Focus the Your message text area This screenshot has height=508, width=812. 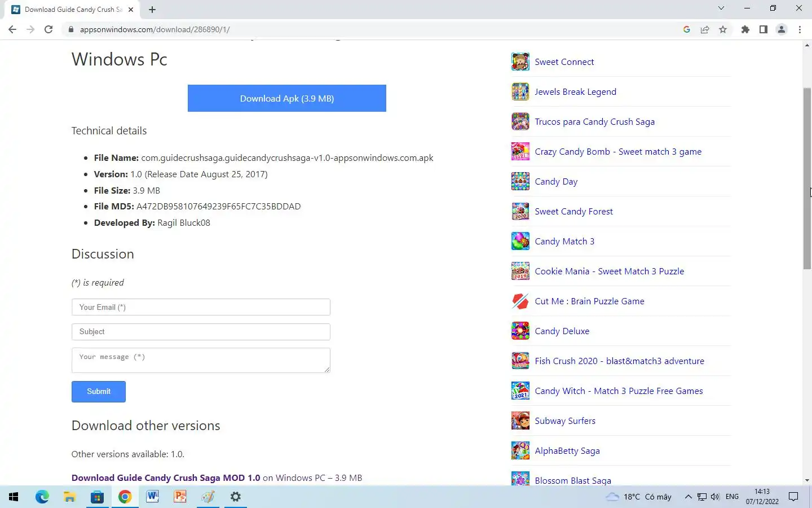(x=201, y=360)
